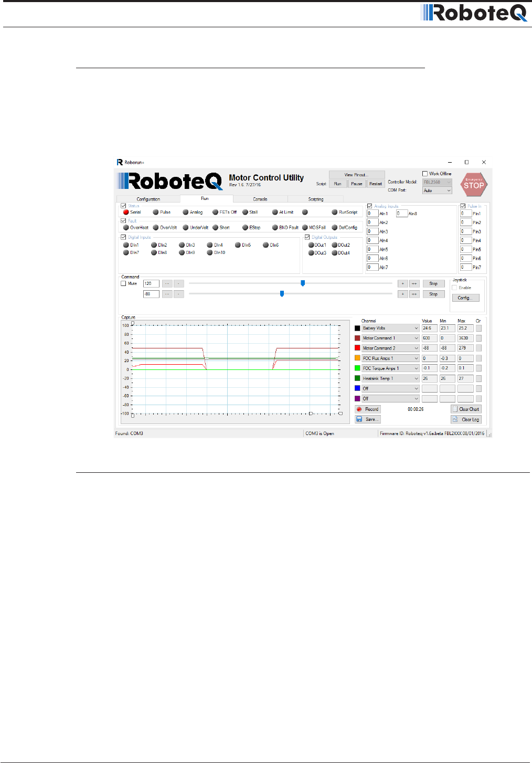Viewport: 532px width, 763px height.
Task: Stop motor 1 with the top Stop button
Action: point(433,283)
